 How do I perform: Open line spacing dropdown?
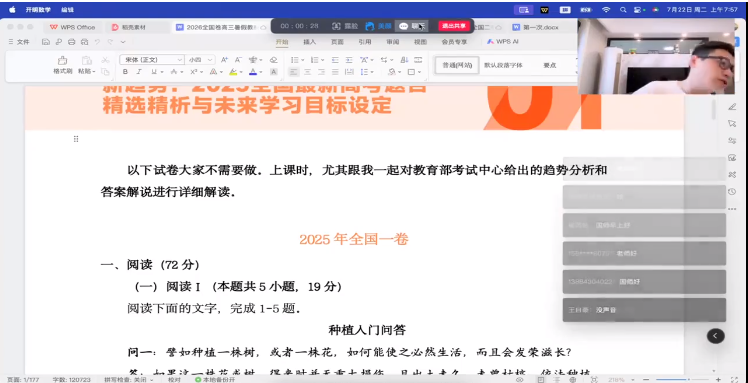pos(372,72)
